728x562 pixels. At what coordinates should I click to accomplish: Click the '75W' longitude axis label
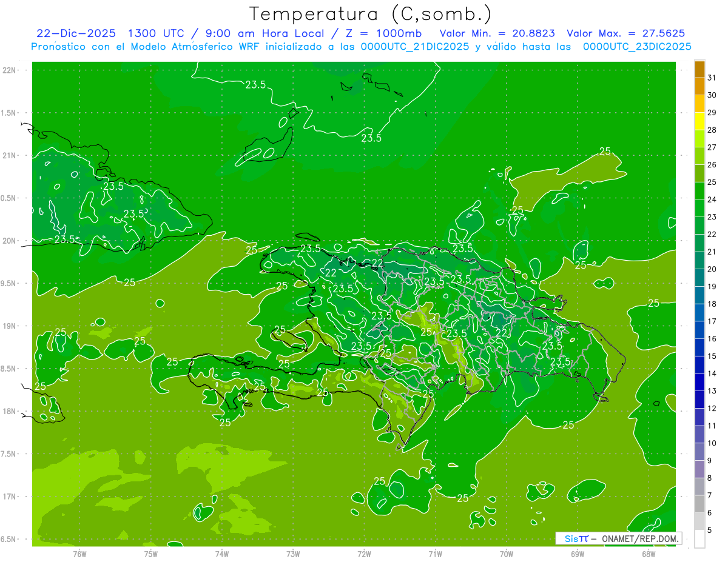[x=151, y=554]
